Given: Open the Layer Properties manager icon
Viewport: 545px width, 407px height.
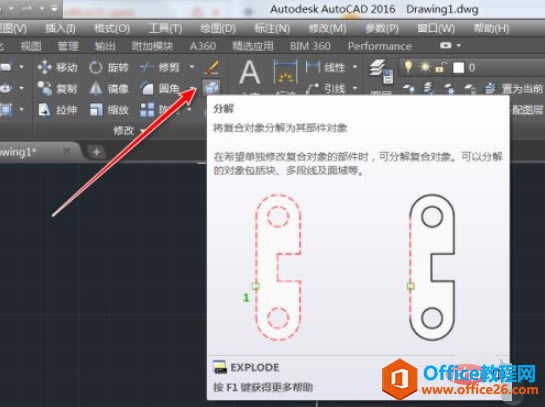Looking at the screenshot, I should click(x=381, y=72).
